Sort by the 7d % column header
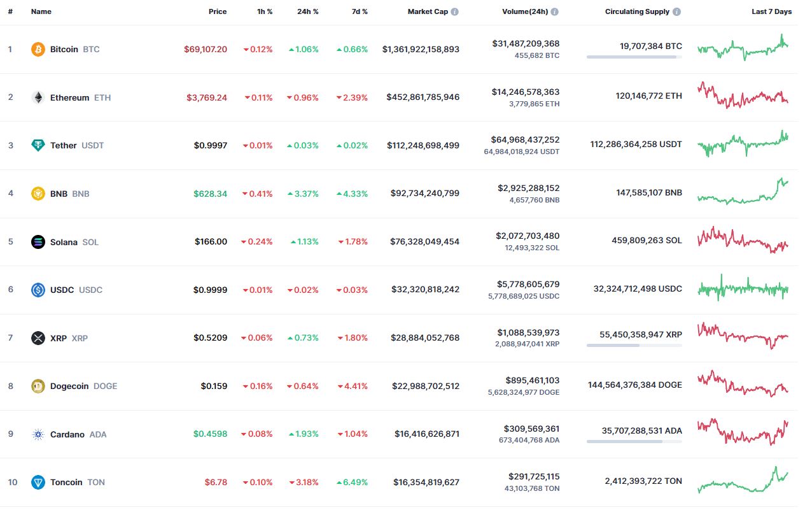This screenshot has height=510, width=812. click(359, 11)
